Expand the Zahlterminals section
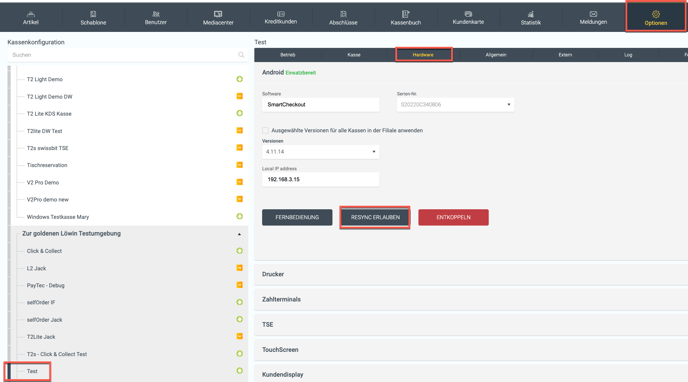This screenshot has height=382, width=688. click(x=471, y=300)
